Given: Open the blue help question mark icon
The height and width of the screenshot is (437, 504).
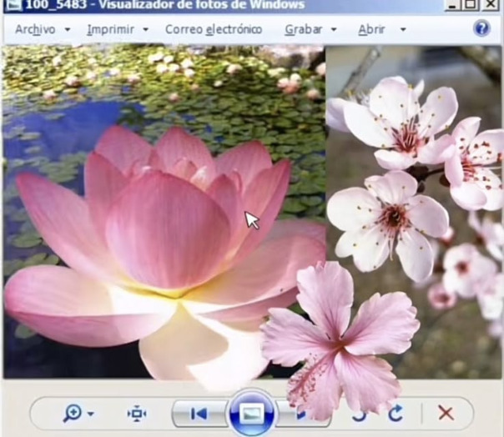Looking at the screenshot, I should (x=481, y=28).
